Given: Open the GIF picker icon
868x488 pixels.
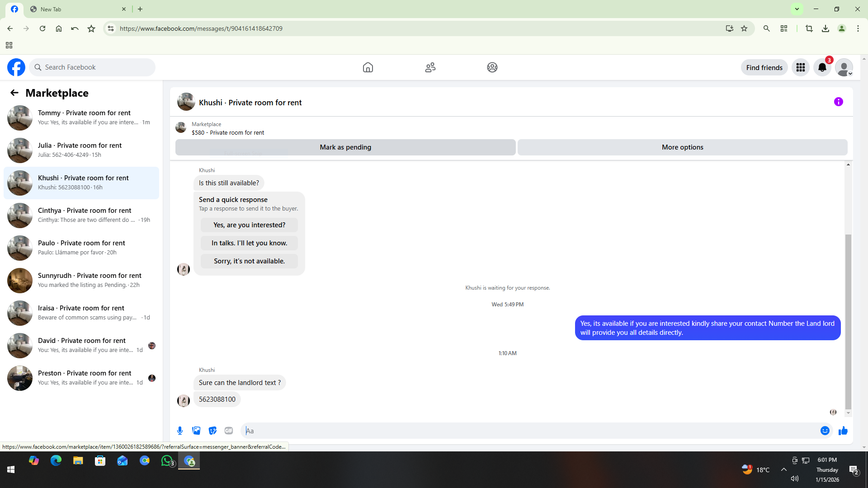Looking at the screenshot, I should (x=229, y=431).
